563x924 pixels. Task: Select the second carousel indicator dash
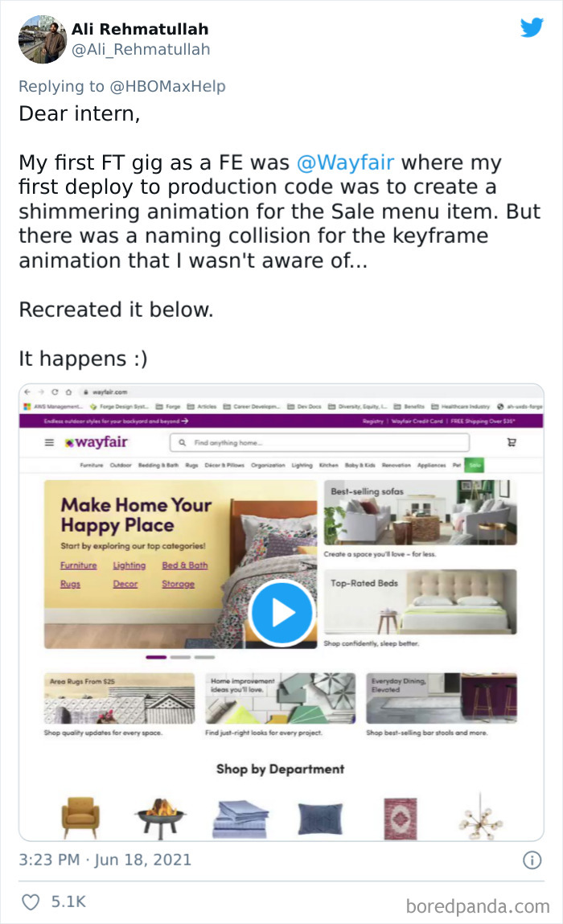180,656
